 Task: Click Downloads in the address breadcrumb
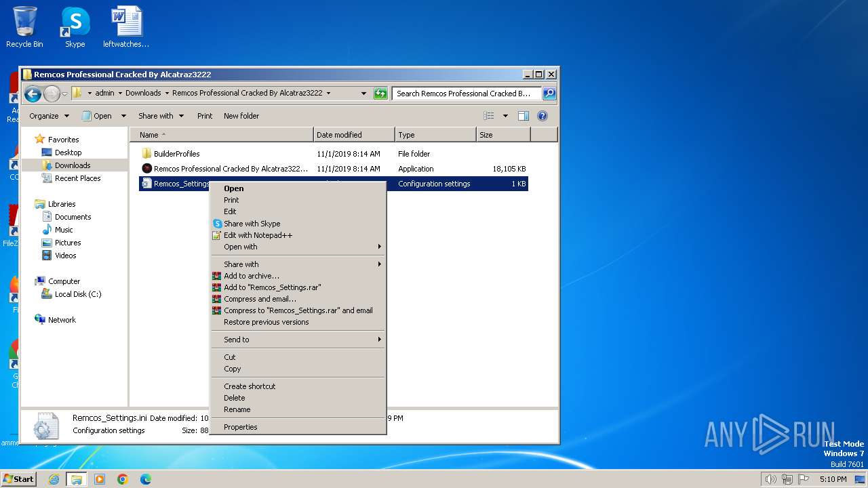(143, 93)
